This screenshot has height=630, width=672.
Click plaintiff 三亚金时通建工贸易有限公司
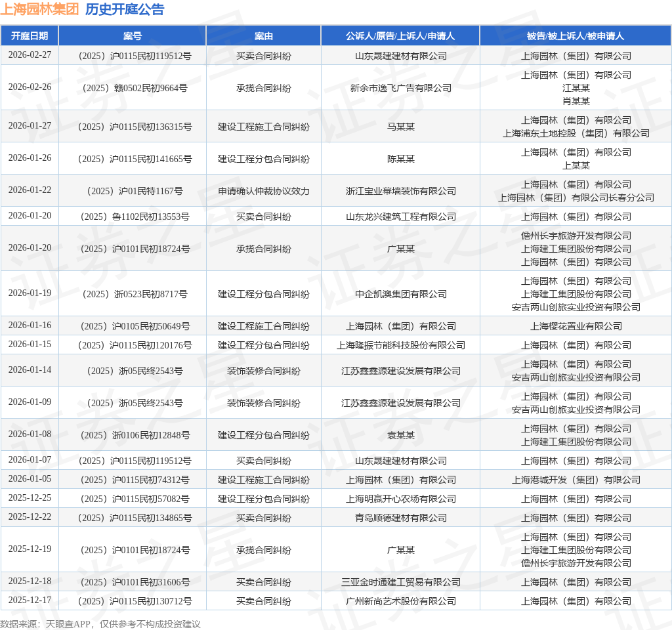click(401, 582)
